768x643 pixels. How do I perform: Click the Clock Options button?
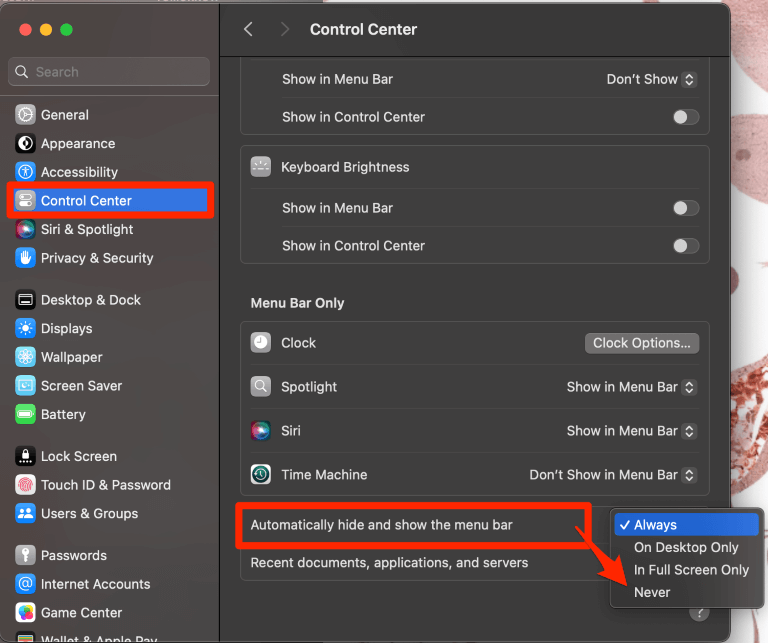[641, 343]
